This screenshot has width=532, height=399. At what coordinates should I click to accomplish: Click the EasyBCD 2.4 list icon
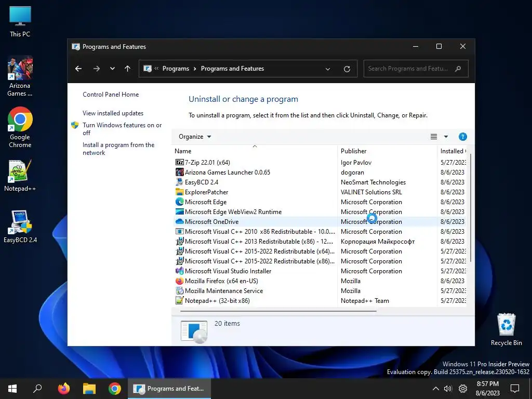(x=179, y=182)
